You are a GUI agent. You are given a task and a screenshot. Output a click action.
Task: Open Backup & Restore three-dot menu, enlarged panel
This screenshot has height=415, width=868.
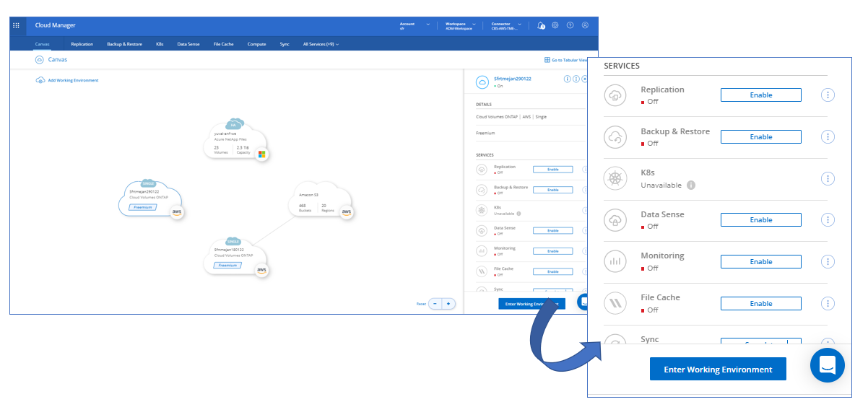pyautogui.click(x=828, y=137)
